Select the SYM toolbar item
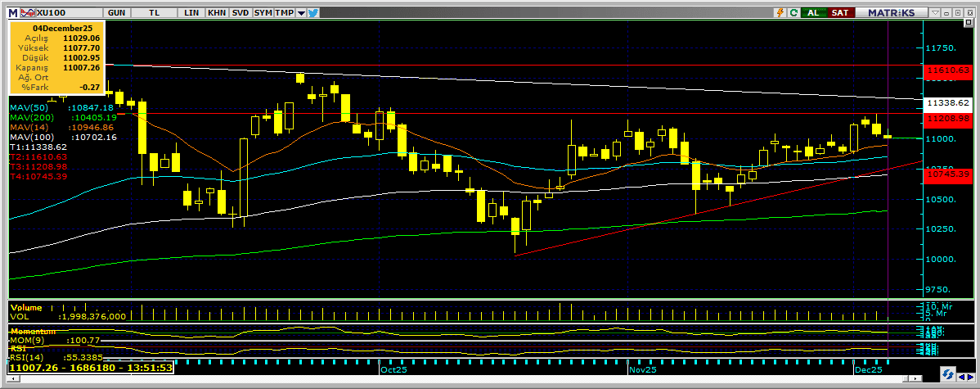 click(263, 13)
